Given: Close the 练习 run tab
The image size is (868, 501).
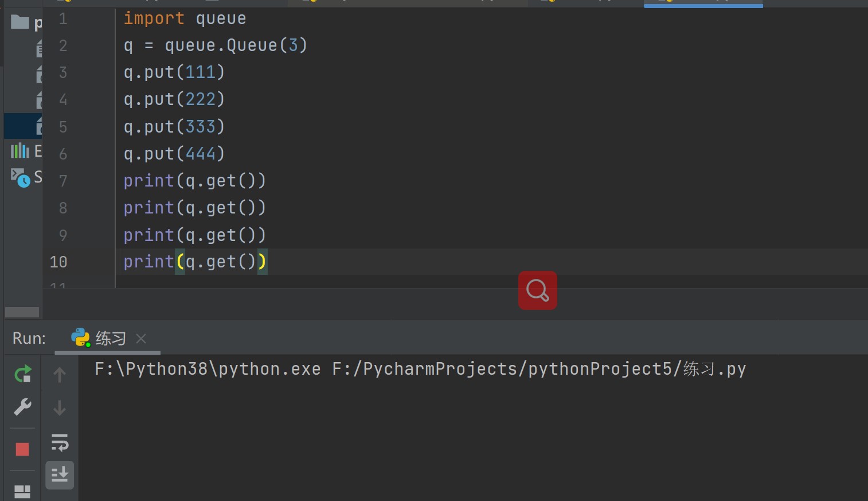Looking at the screenshot, I should click(141, 339).
